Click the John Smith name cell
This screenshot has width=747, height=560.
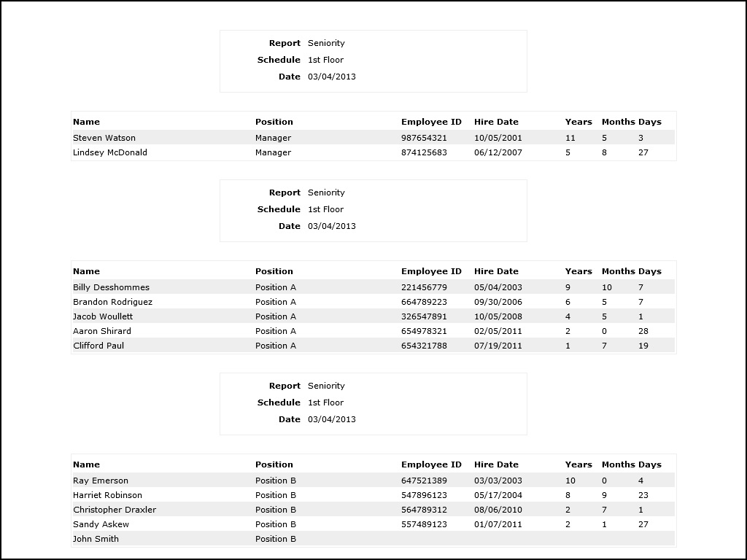96,539
